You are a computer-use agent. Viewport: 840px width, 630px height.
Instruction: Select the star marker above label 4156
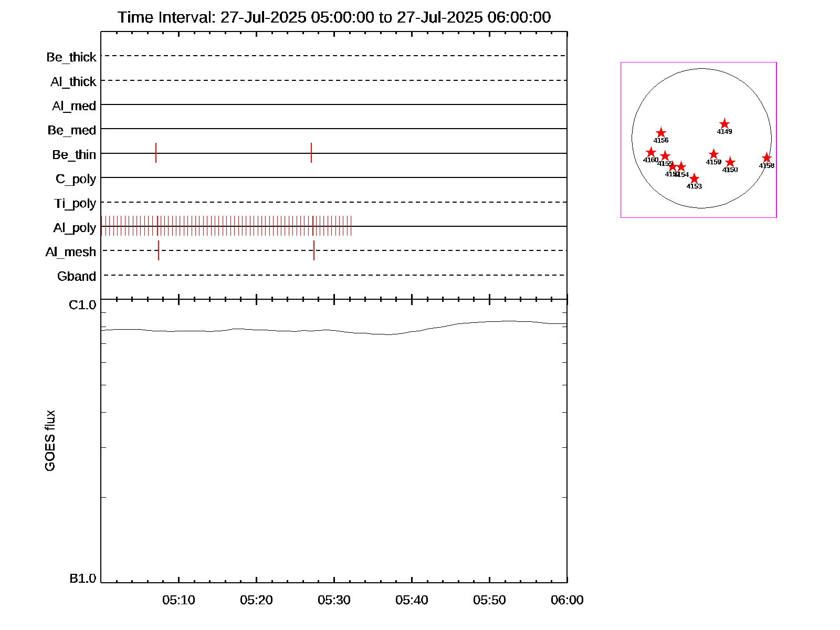[661, 133]
